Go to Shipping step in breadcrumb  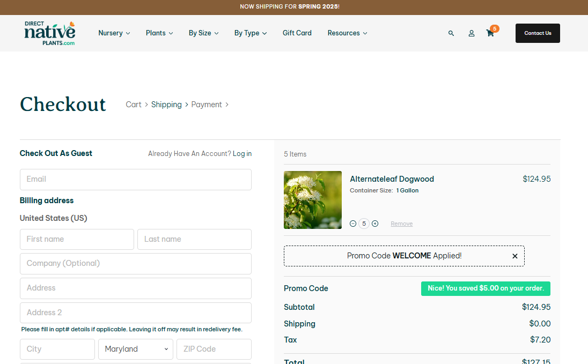[x=166, y=104]
